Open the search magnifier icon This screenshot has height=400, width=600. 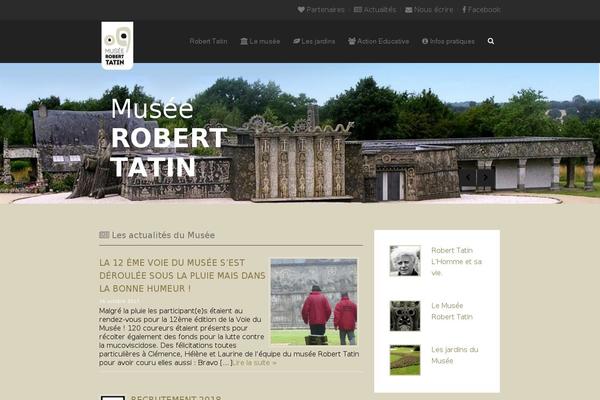491,41
